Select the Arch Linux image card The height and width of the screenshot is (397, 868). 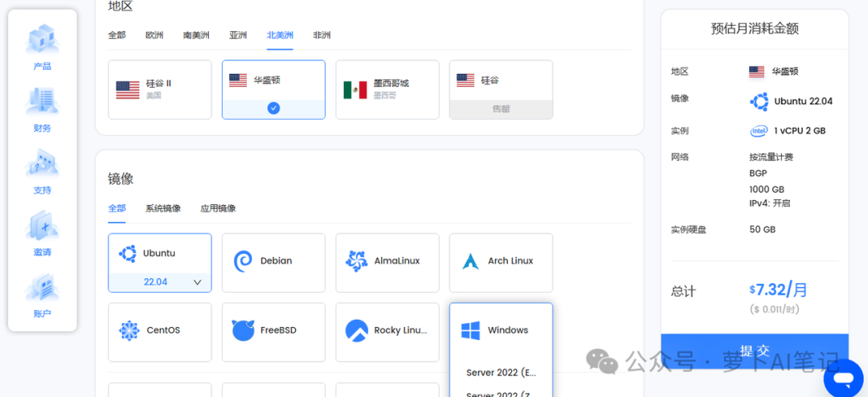coord(501,263)
